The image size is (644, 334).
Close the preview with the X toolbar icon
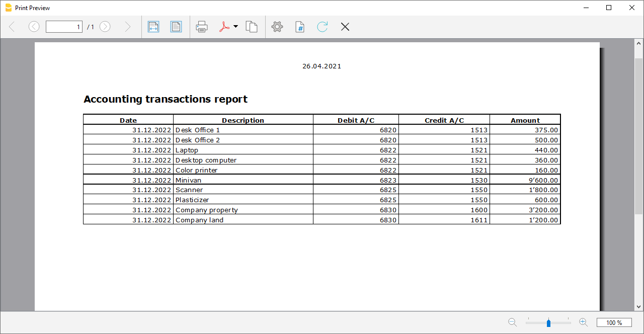345,27
